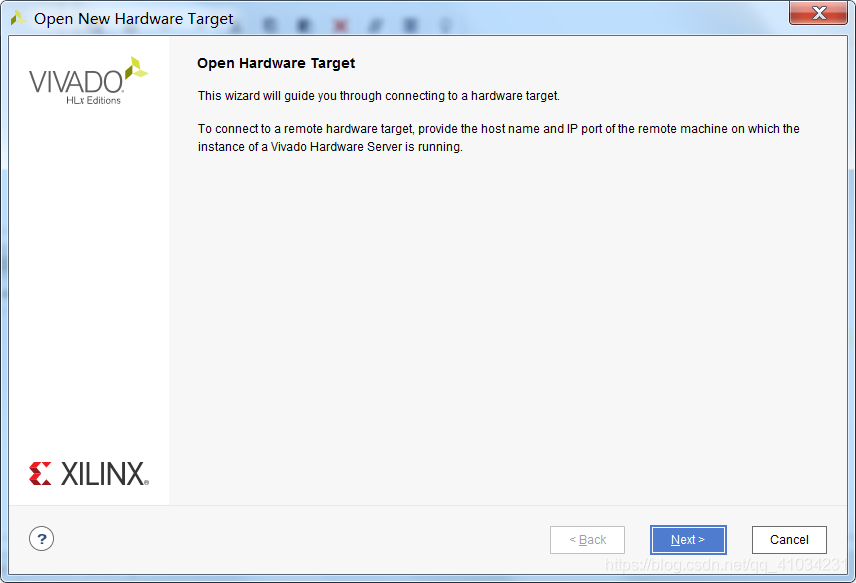Close the Open New Hardware Target dialog
Image resolution: width=856 pixels, height=583 pixels.
click(818, 13)
